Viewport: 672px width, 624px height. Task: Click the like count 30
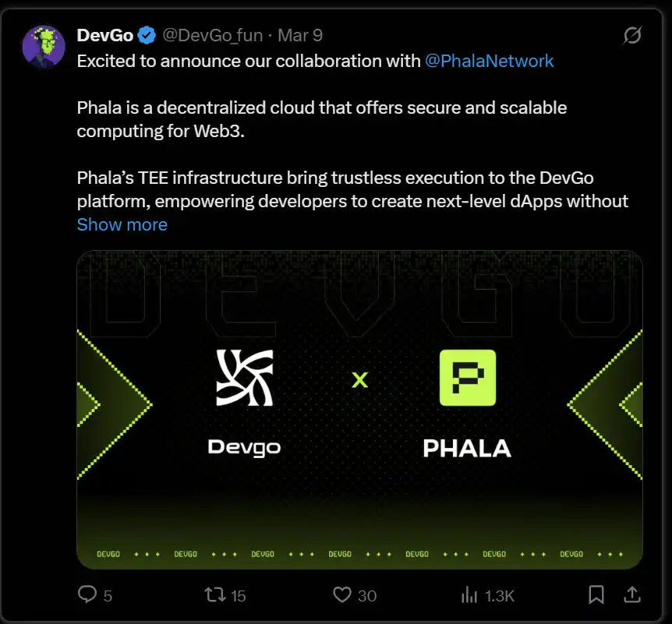(366, 596)
